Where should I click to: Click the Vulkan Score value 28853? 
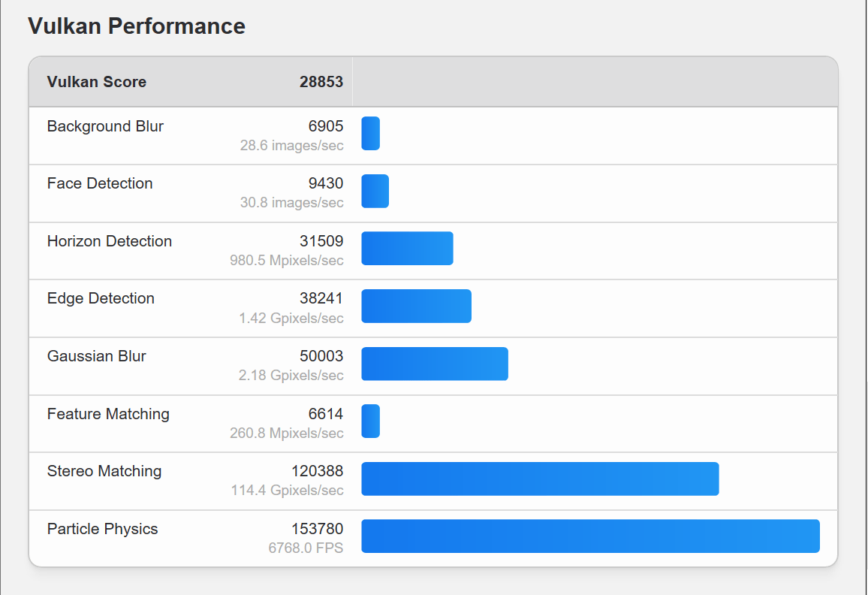(x=321, y=82)
